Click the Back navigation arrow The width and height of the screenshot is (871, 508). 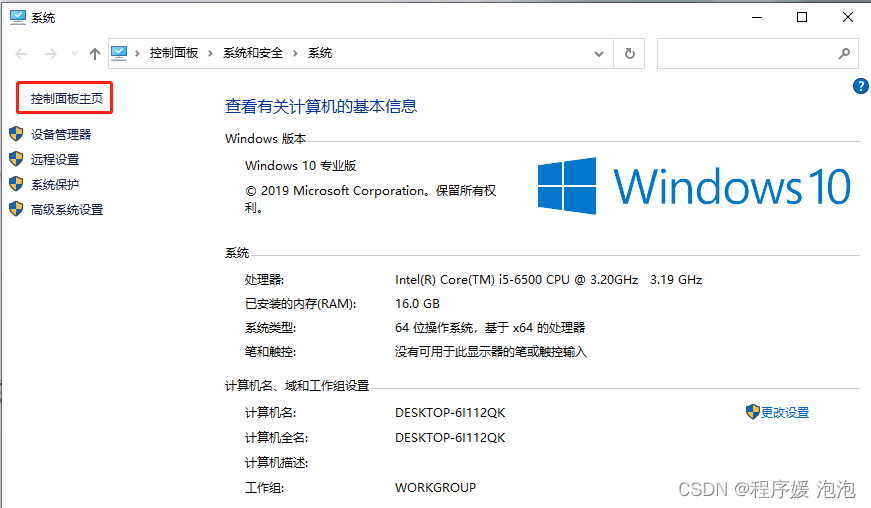pos(21,54)
